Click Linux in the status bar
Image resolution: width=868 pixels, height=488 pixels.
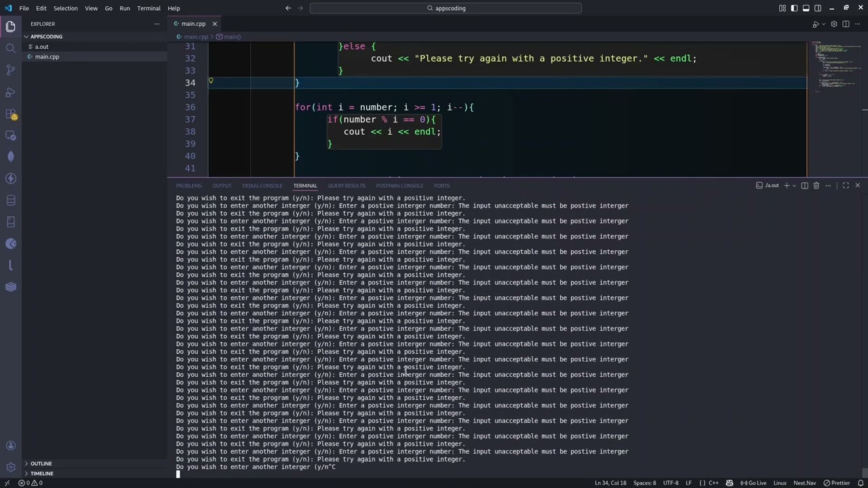tap(780, 483)
